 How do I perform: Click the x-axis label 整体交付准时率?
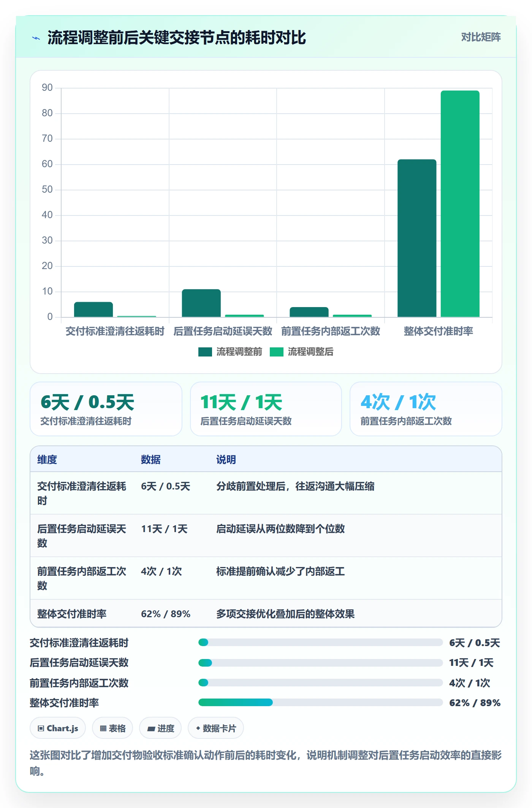(438, 331)
